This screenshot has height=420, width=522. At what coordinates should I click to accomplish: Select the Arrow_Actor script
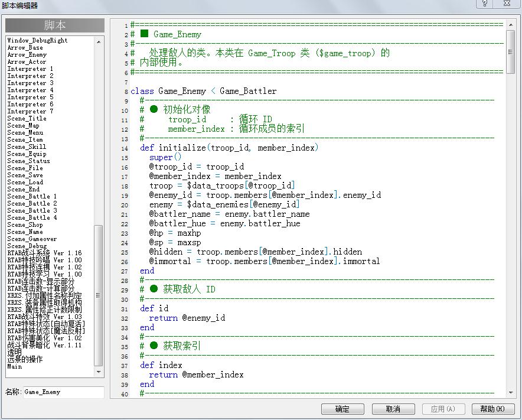[x=27, y=62]
